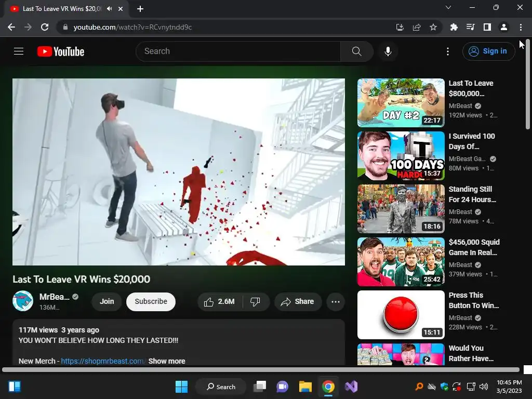Join the MrBeast channel membership
The image size is (532, 399).
click(107, 302)
